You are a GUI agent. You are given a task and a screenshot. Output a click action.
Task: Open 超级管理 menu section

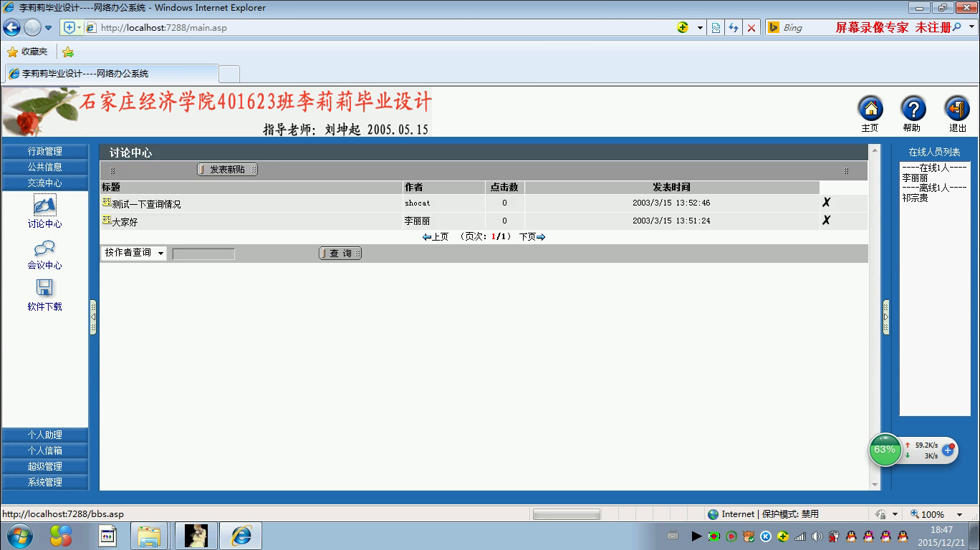click(x=45, y=466)
